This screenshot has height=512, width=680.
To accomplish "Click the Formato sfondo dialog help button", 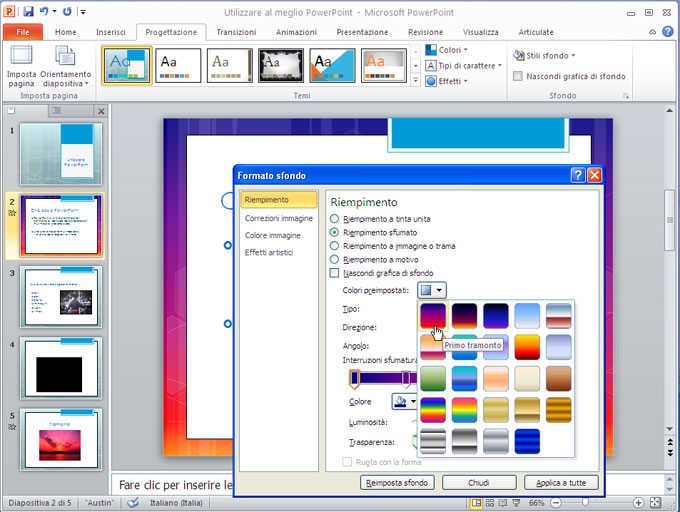I will (x=578, y=175).
